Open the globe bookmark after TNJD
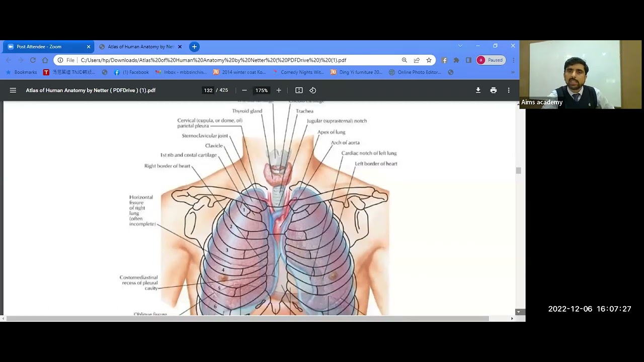This screenshot has height=362, width=644. [105, 72]
